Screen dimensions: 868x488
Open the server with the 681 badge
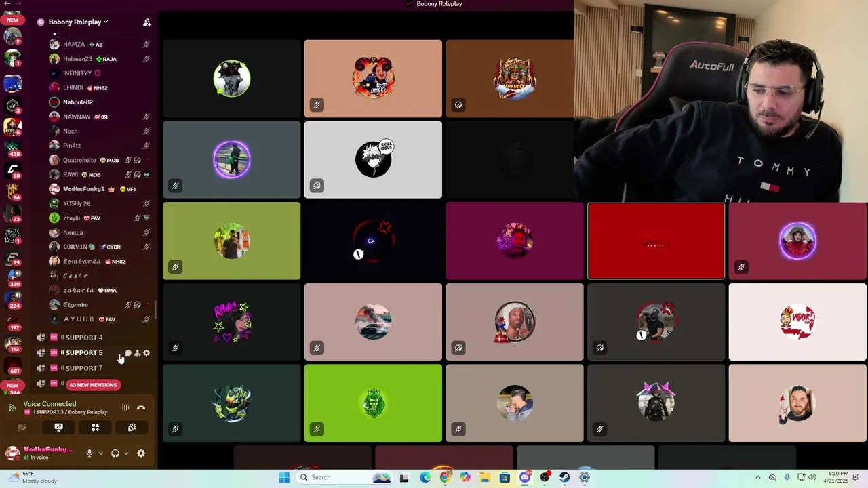pos(12,365)
